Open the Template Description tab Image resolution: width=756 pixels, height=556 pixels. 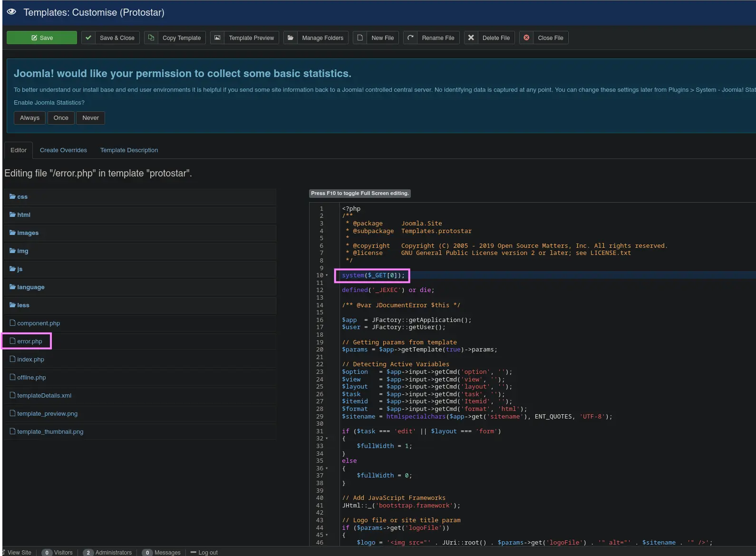tap(129, 150)
